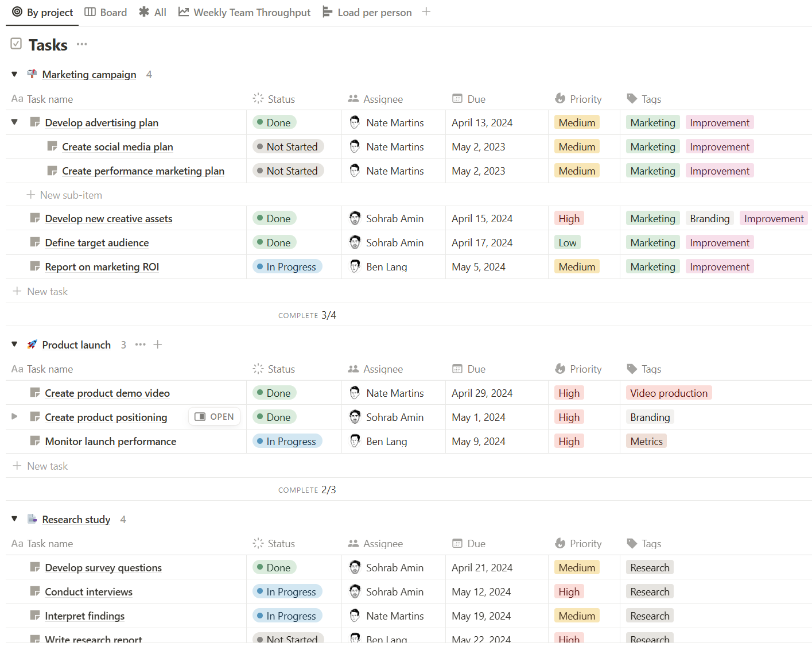This screenshot has height=650, width=812.
Task: Click the Low priority tag on Define target audience
Action: [567, 243]
